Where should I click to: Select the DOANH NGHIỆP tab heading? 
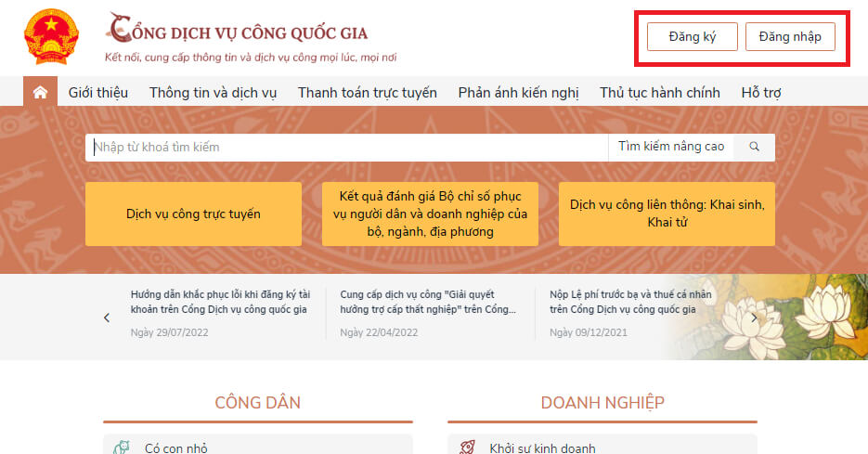pos(602,403)
